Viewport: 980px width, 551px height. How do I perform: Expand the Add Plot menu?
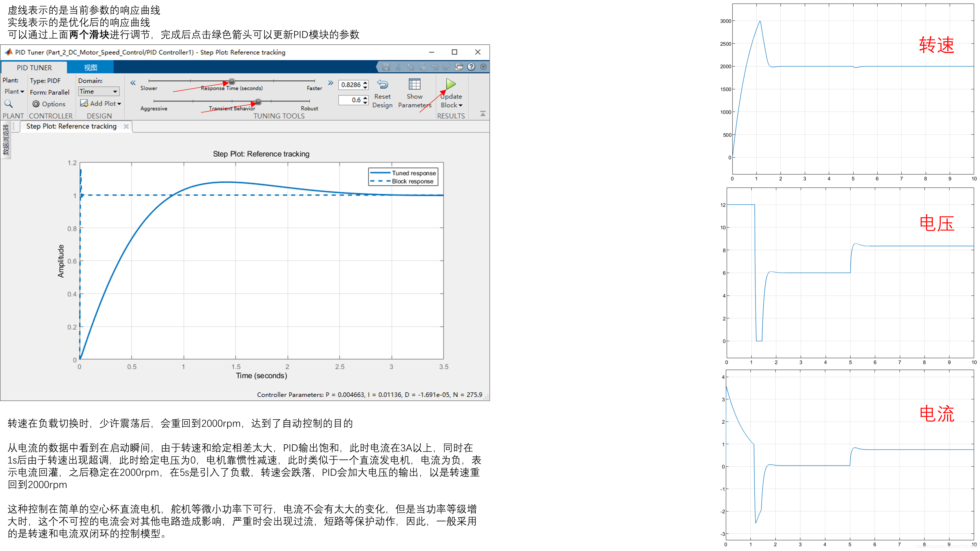101,103
